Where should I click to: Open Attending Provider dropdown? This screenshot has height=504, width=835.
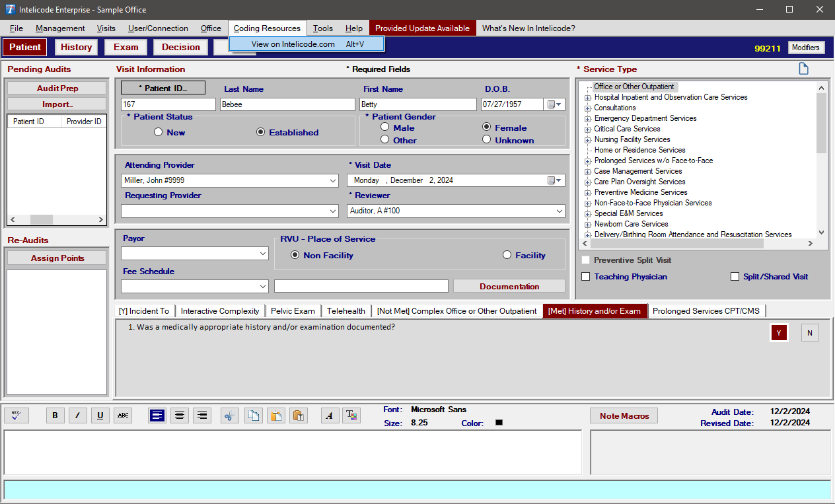tap(333, 181)
